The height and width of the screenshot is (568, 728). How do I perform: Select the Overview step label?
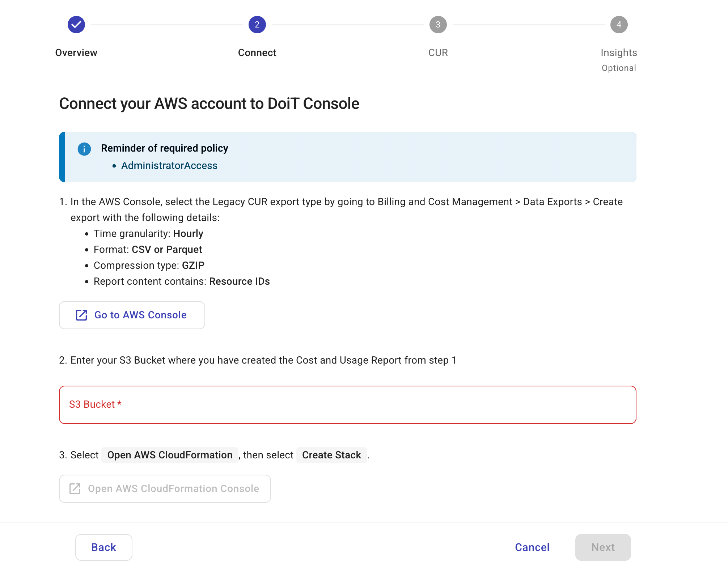point(76,52)
